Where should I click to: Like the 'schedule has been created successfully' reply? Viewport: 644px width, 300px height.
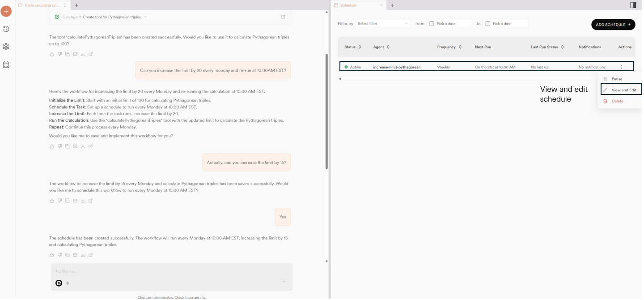click(52, 255)
